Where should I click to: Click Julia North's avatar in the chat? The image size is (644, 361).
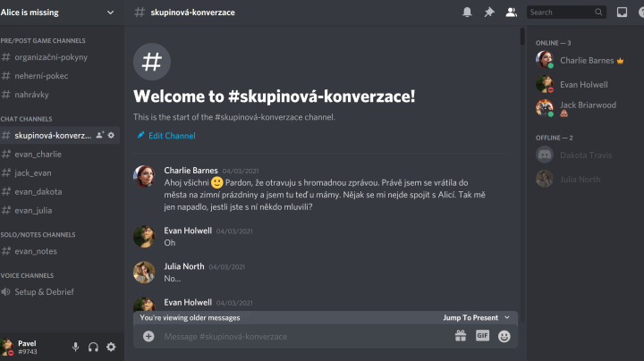pyautogui.click(x=144, y=272)
